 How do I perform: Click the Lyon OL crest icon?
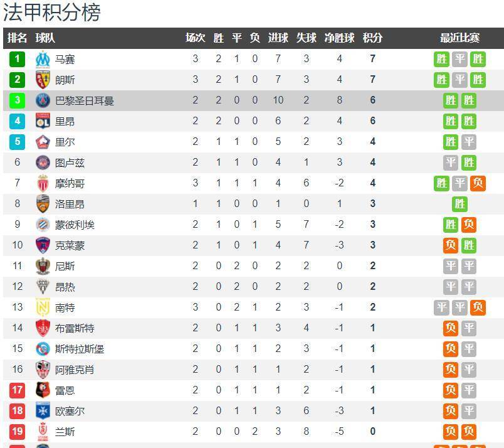43,121
